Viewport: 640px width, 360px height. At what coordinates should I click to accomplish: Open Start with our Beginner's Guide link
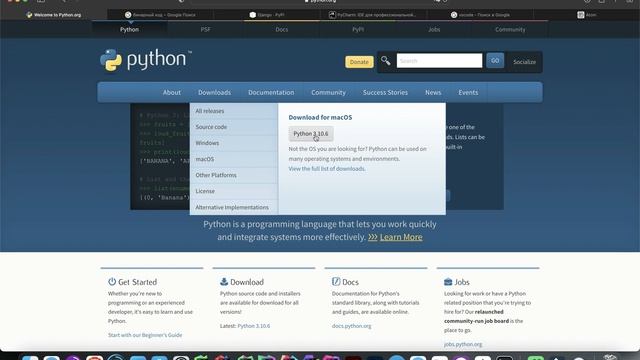(145, 335)
